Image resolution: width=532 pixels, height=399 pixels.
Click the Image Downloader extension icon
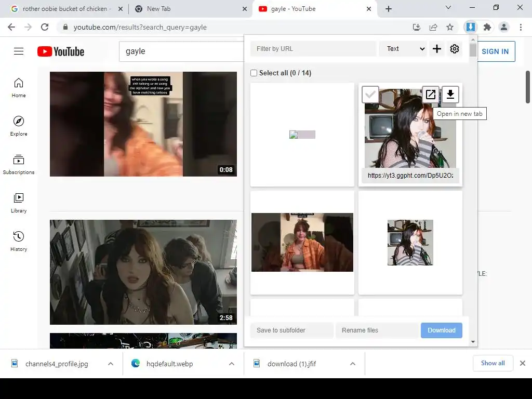[471, 27]
